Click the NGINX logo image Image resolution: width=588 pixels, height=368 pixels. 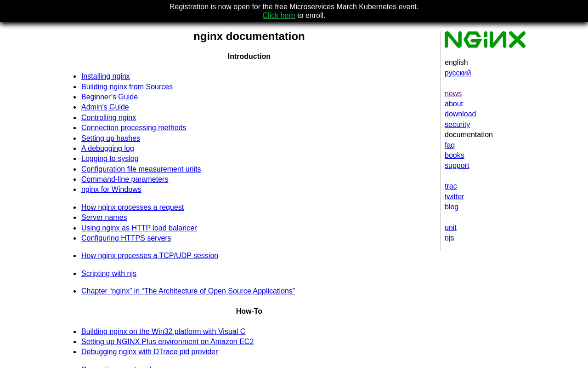coord(485,40)
